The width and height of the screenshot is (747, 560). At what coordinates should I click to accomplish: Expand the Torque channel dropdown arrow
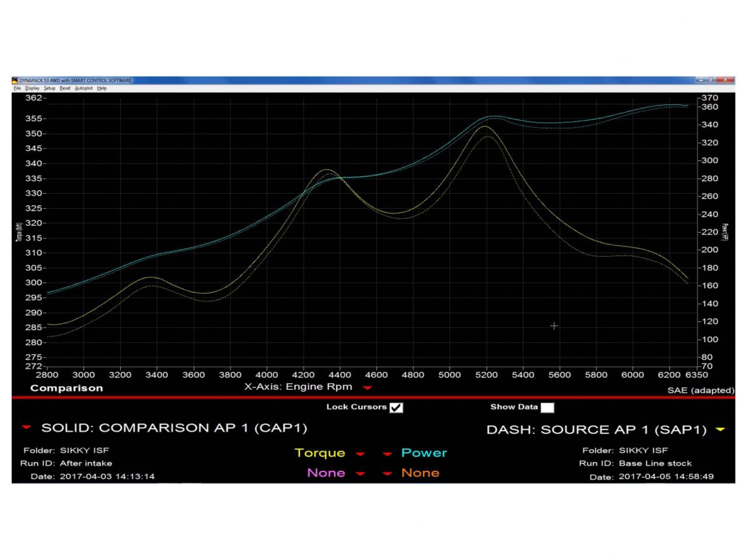[x=360, y=454]
